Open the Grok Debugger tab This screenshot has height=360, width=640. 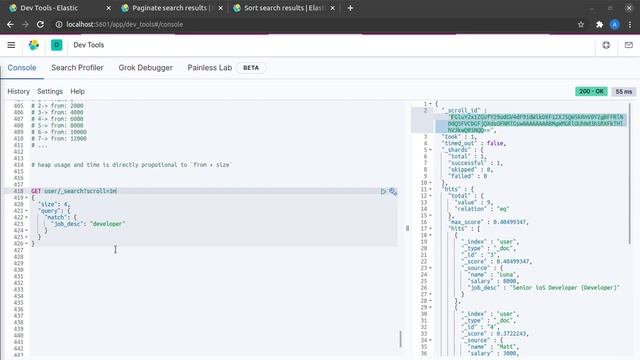(x=145, y=68)
